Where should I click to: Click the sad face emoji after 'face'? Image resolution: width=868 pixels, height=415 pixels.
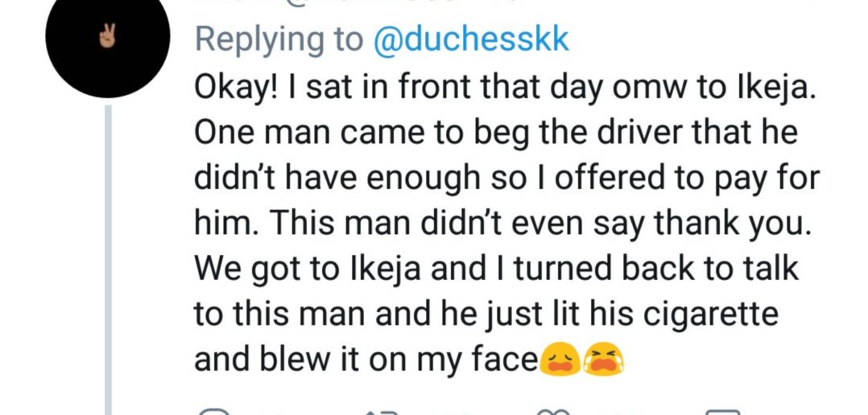click(560, 360)
